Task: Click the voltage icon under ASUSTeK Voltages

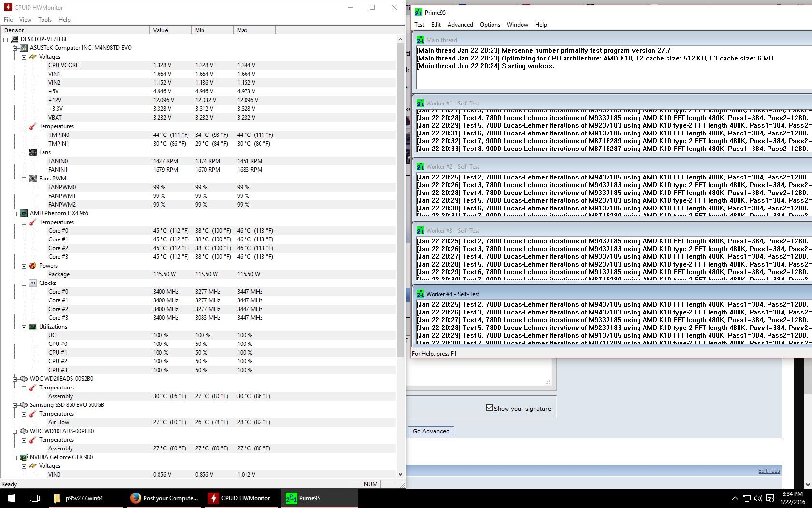Action: click(x=32, y=57)
